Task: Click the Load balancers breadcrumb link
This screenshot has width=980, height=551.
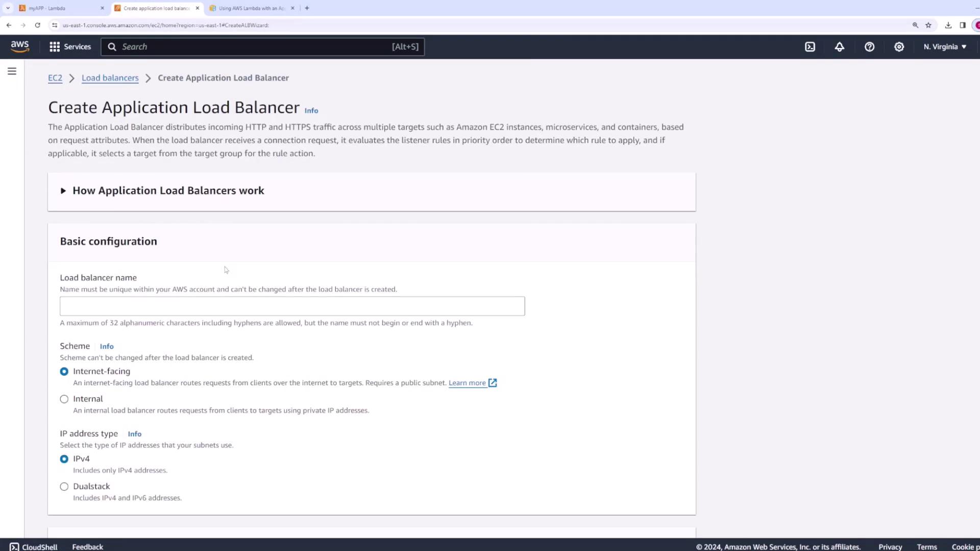Action: point(110,78)
